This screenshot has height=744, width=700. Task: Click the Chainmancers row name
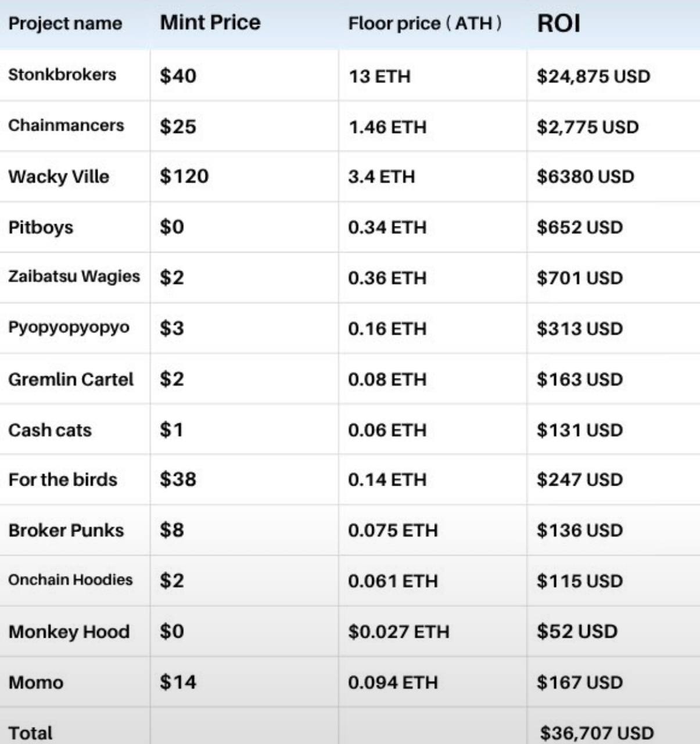point(66,126)
